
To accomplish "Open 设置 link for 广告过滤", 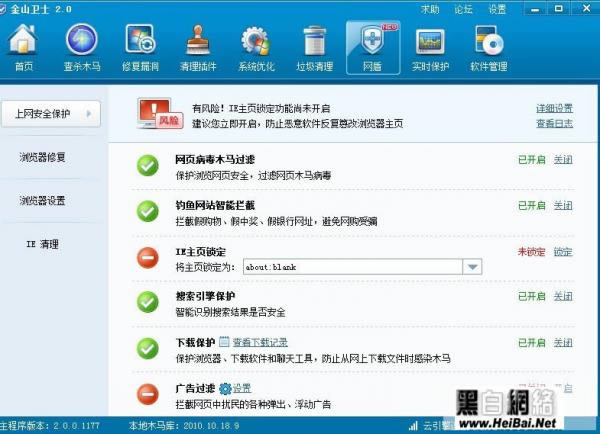I will pyautogui.click(x=242, y=389).
